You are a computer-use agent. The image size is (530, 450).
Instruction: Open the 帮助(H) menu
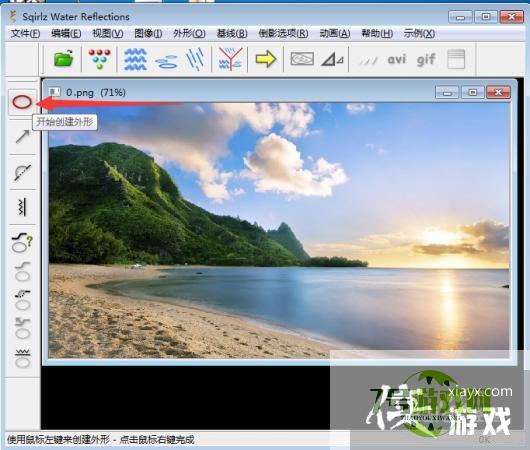[x=377, y=33]
